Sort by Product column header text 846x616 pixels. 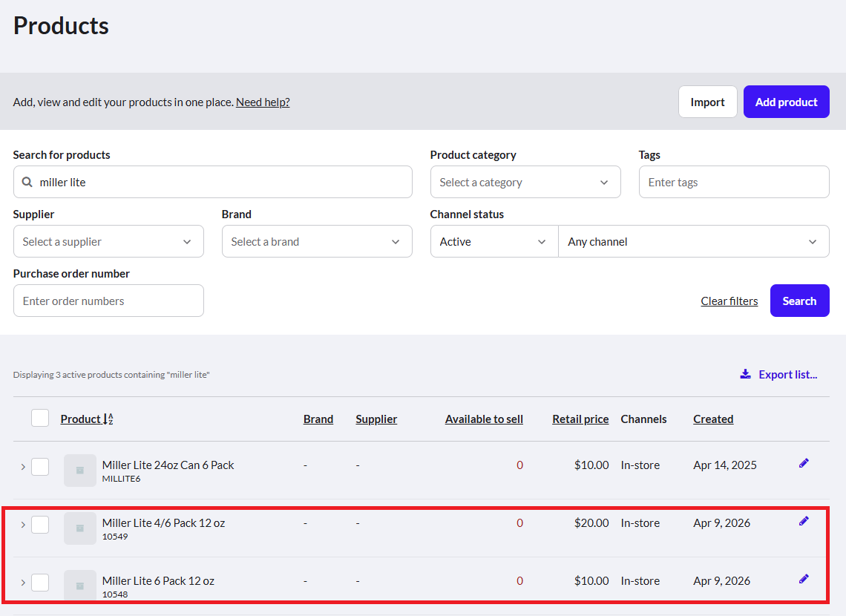(81, 419)
